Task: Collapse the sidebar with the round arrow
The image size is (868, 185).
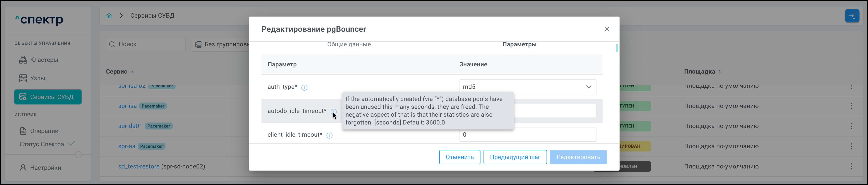Action: click(x=79, y=155)
